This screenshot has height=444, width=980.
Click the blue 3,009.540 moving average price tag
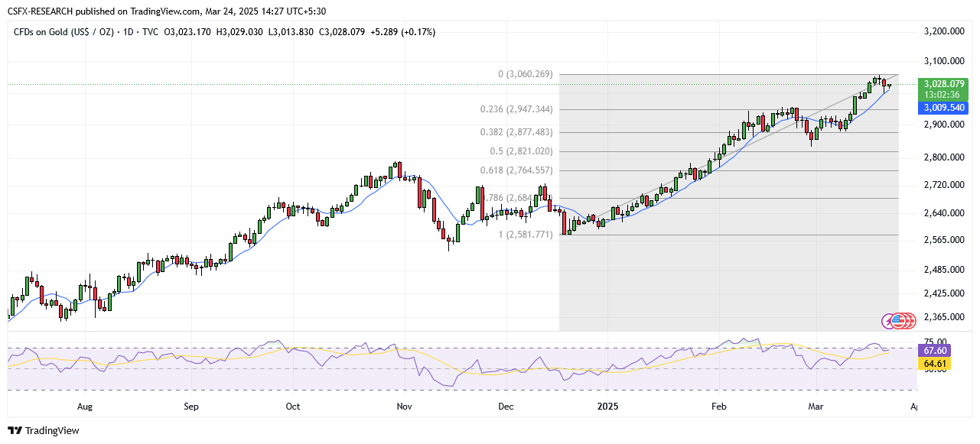pos(945,108)
